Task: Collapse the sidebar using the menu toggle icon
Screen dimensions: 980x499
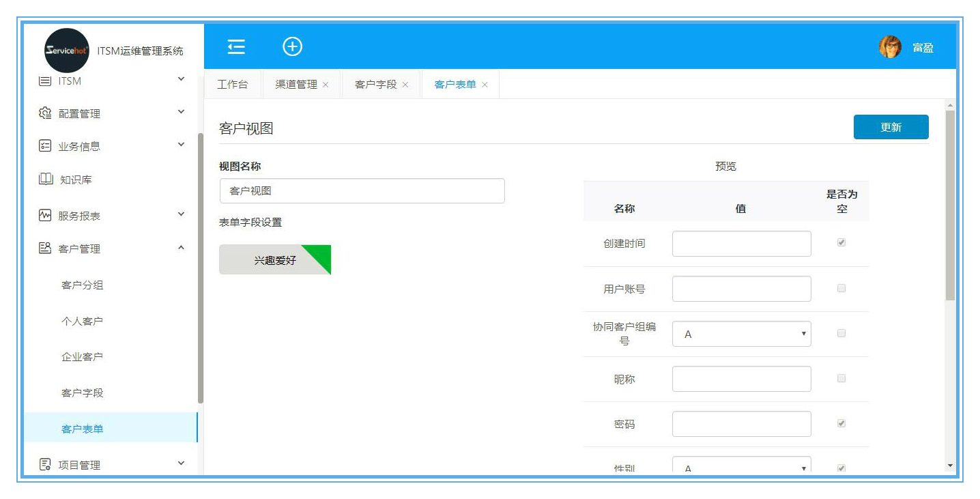Action: (x=236, y=46)
